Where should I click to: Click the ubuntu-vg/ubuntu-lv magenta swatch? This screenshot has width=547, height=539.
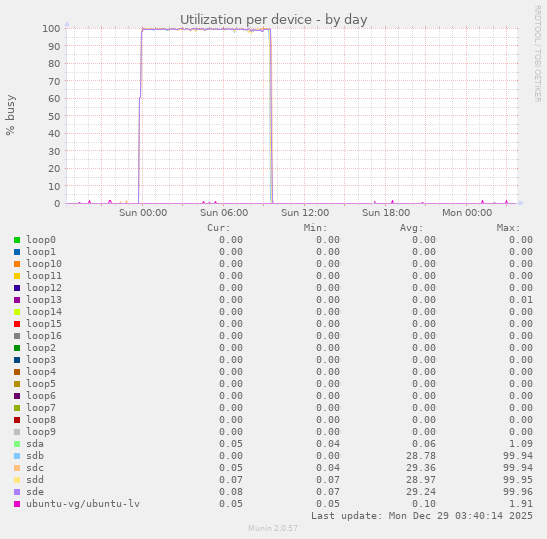point(17,504)
